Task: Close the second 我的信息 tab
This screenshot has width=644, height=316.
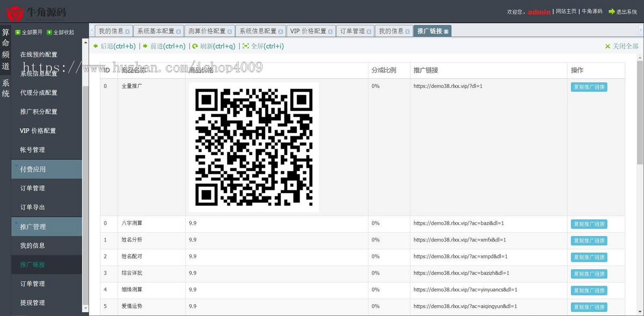Action: point(407,32)
